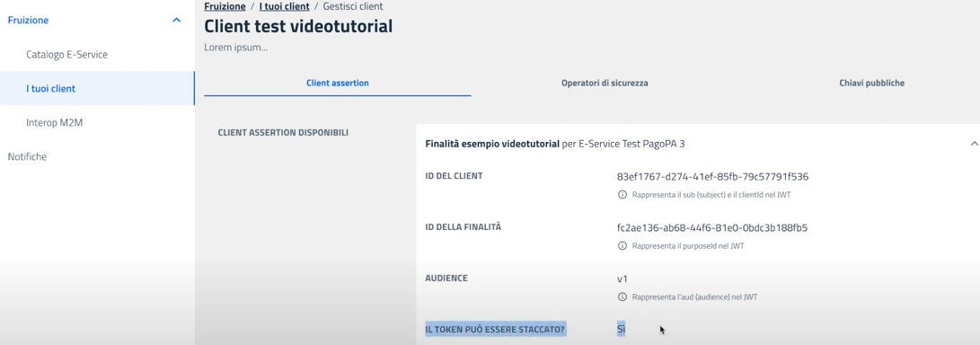Follow the Fruizione breadcrumb link
The height and width of the screenshot is (345, 980).
tap(225, 6)
